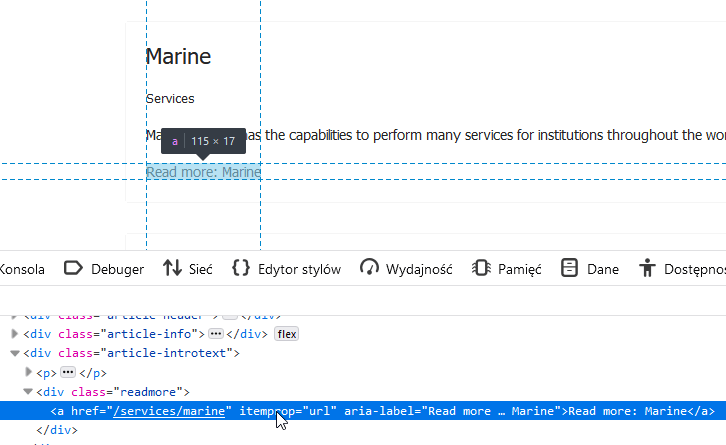This screenshot has height=445, width=726.
Task: Open the Konsola tab
Action: tap(22, 268)
